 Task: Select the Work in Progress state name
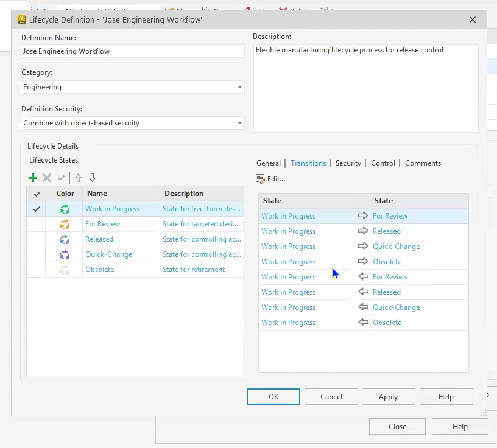coord(112,209)
